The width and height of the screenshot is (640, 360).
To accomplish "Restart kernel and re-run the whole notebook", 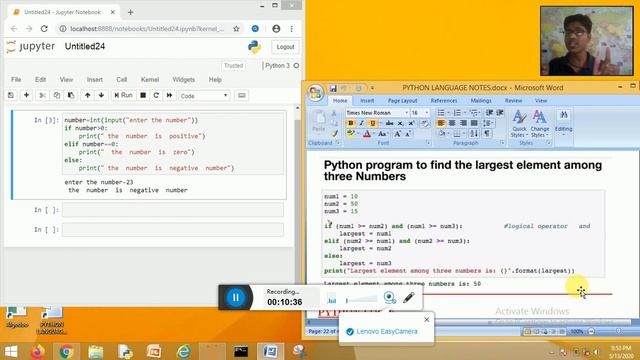I will pyautogui.click(x=169, y=96).
